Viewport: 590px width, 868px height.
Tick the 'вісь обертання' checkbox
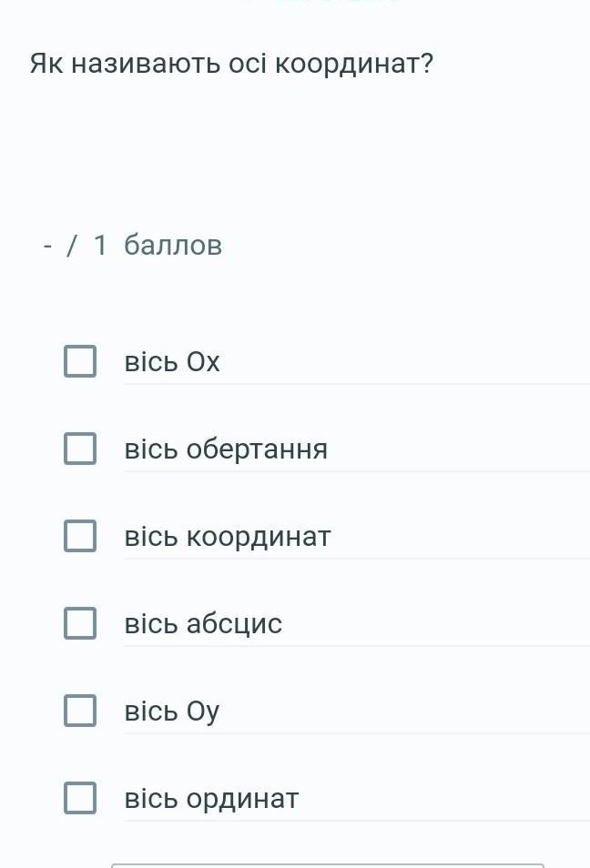coord(80,449)
